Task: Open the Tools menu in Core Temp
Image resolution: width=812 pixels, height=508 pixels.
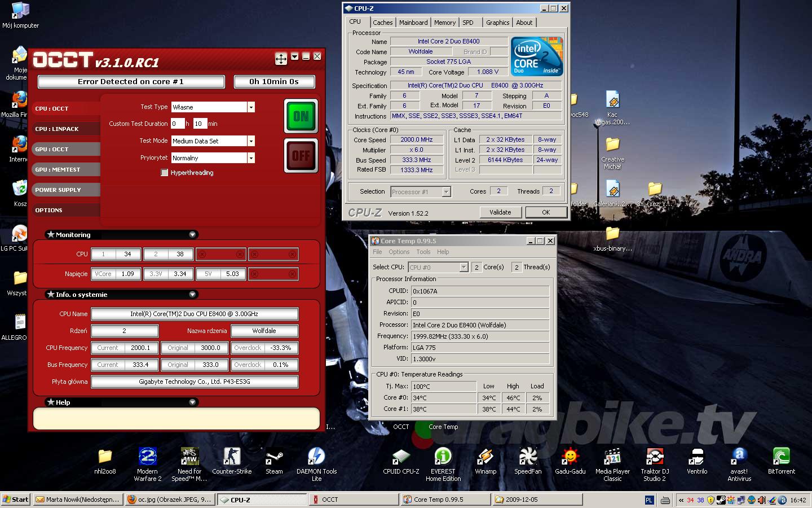Action: (x=423, y=252)
